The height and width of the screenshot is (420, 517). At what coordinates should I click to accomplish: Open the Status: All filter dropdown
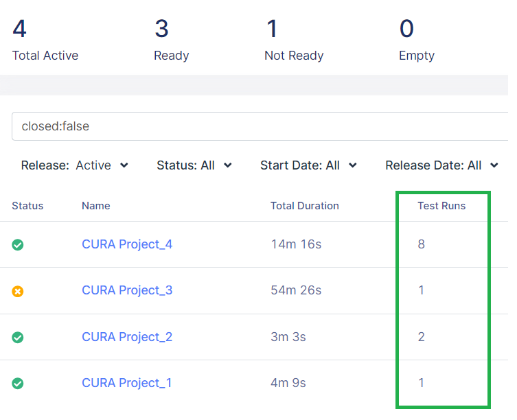[194, 165]
